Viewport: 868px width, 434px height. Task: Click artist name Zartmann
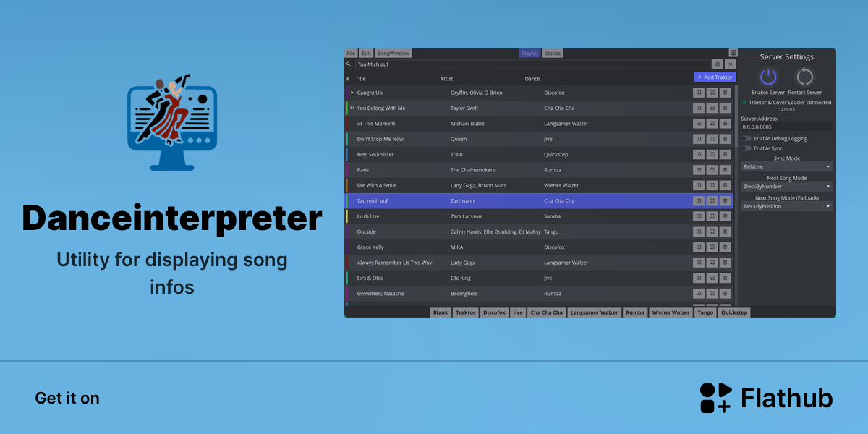coord(462,200)
